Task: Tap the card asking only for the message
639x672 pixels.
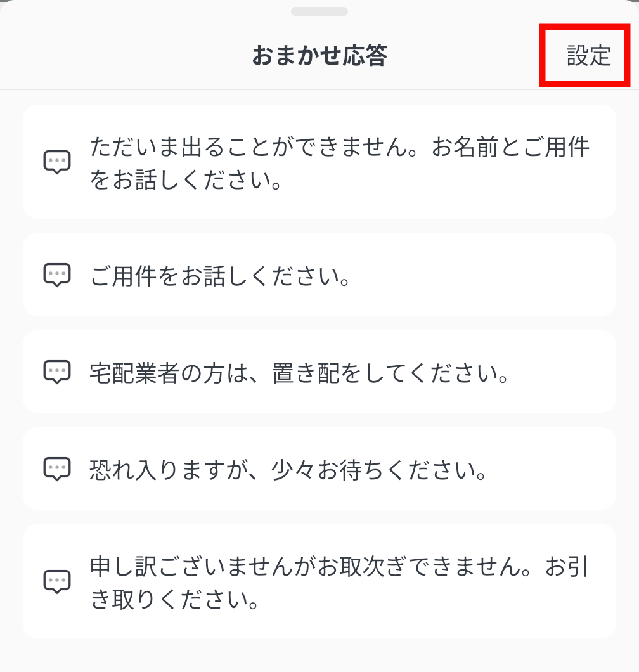Action: 475,275
